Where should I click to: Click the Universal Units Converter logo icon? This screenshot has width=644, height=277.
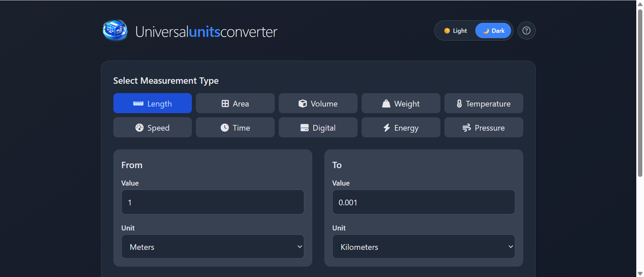click(115, 30)
